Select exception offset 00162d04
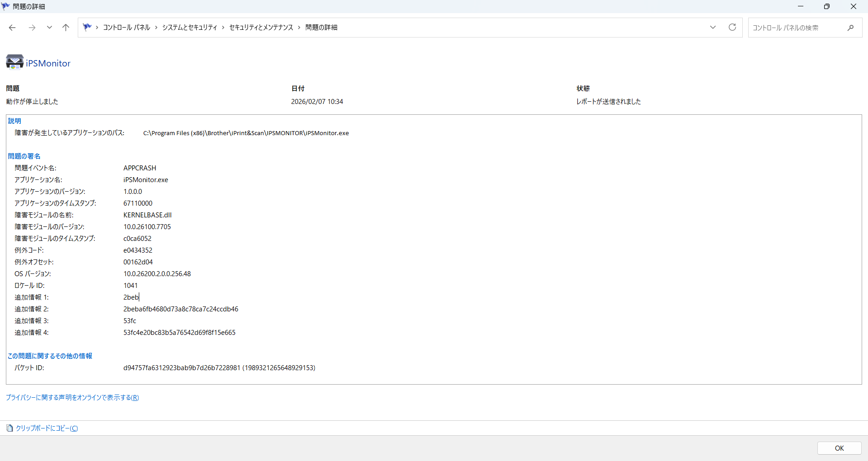The height and width of the screenshot is (461, 868). pyautogui.click(x=138, y=262)
